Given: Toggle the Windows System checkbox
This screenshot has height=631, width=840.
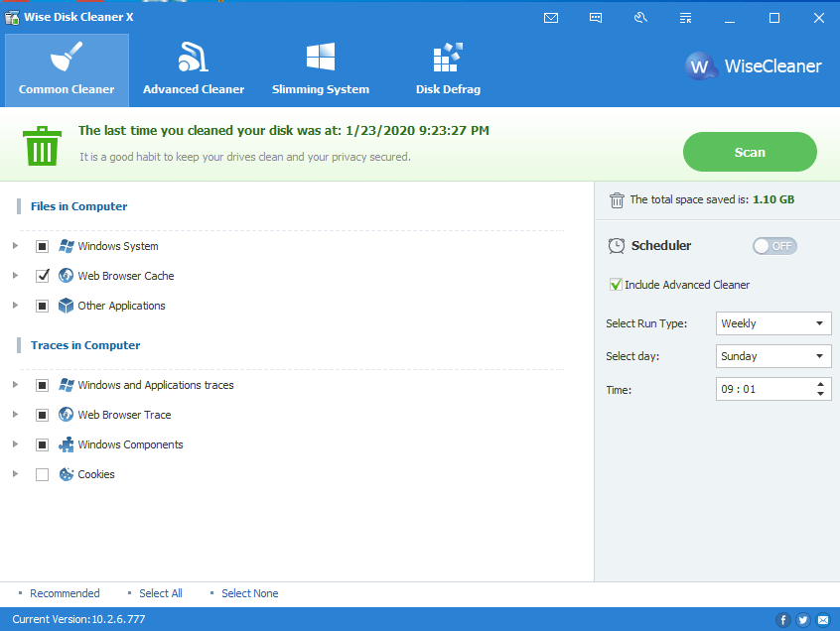Looking at the screenshot, I should coord(43,246).
